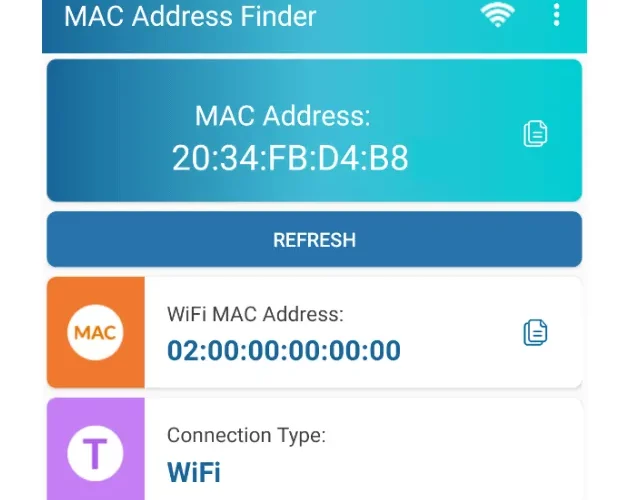
Task: Tap the 'WiFi MAC Address:' label
Action: click(255, 314)
